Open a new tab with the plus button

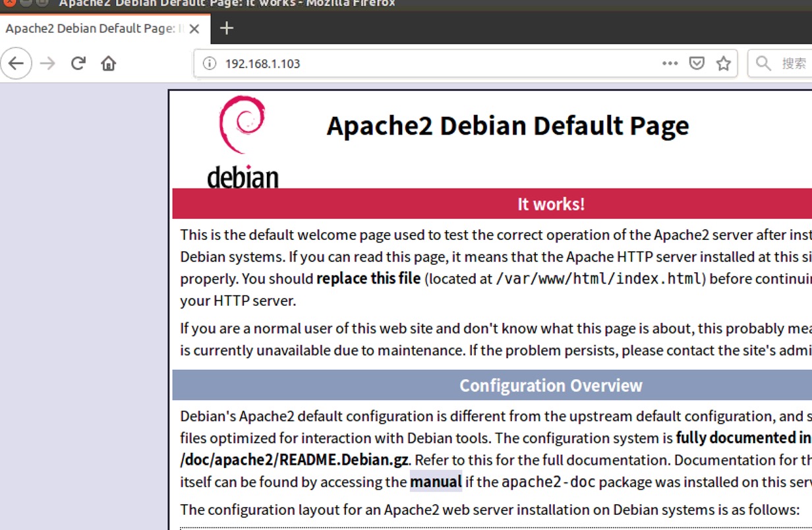coord(227,28)
